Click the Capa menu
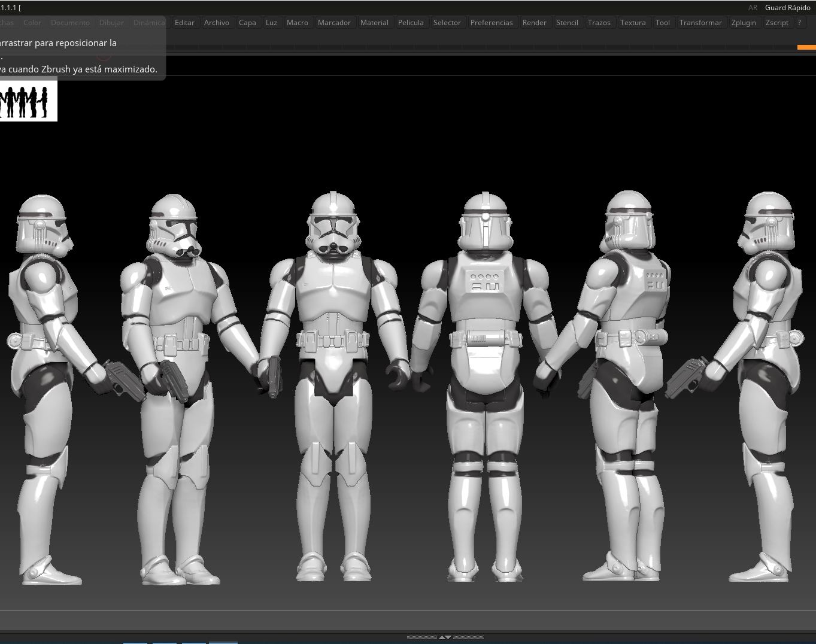 point(247,23)
